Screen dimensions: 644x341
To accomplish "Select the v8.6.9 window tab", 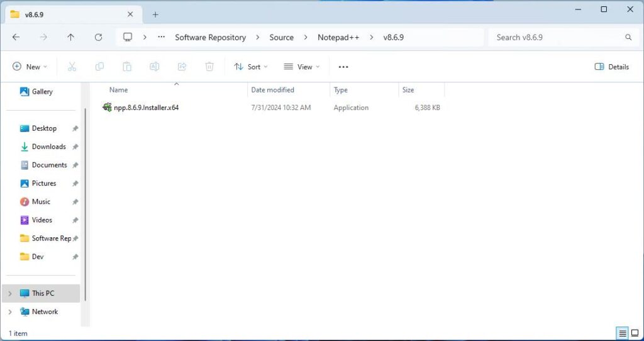I will [x=74, y=14].
